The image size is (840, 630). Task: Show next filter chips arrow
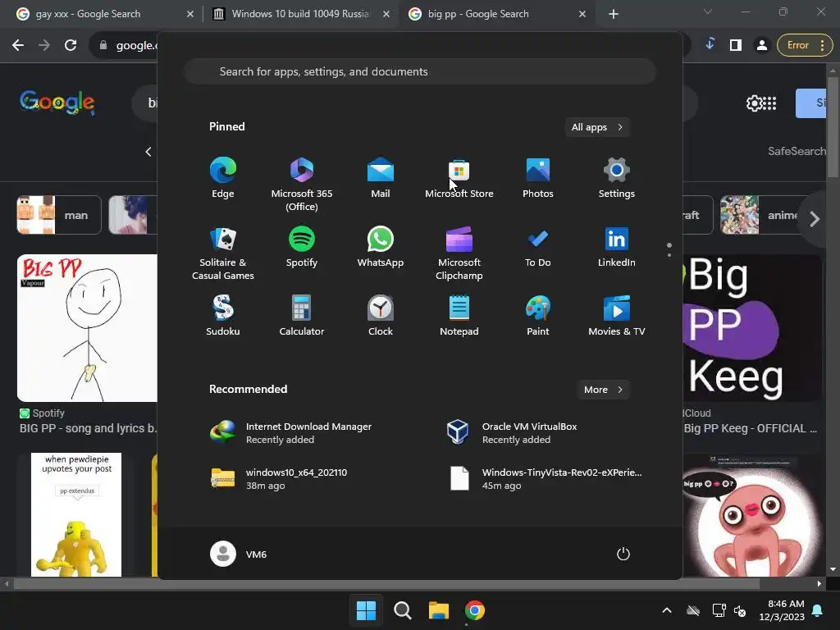[815, 218]
